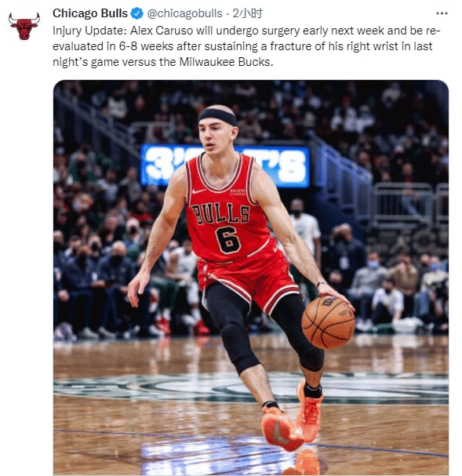The width and height of the screenshot is (462, 476).
Task: Click the number 6 on the jersey
Action: [228, 240]
